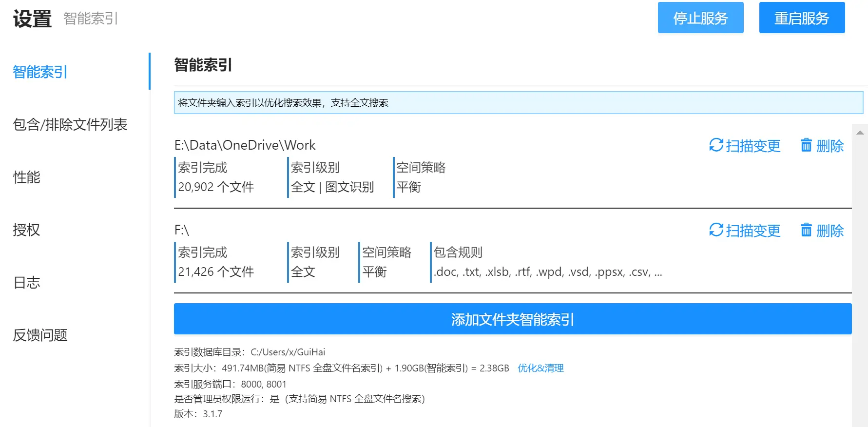Viewport: 868px width, 427px height.
Task: Click 空间策略 平衡 setting for F:\ drive
Action: (x=374, y=272)
